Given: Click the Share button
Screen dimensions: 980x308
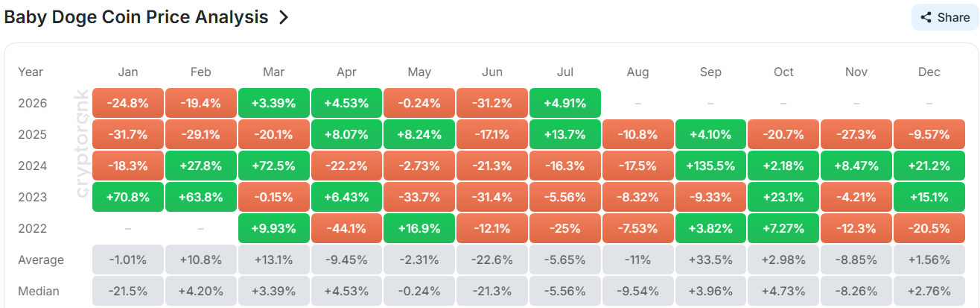Looking at the screenshot, I should click(x=945, y=17).
